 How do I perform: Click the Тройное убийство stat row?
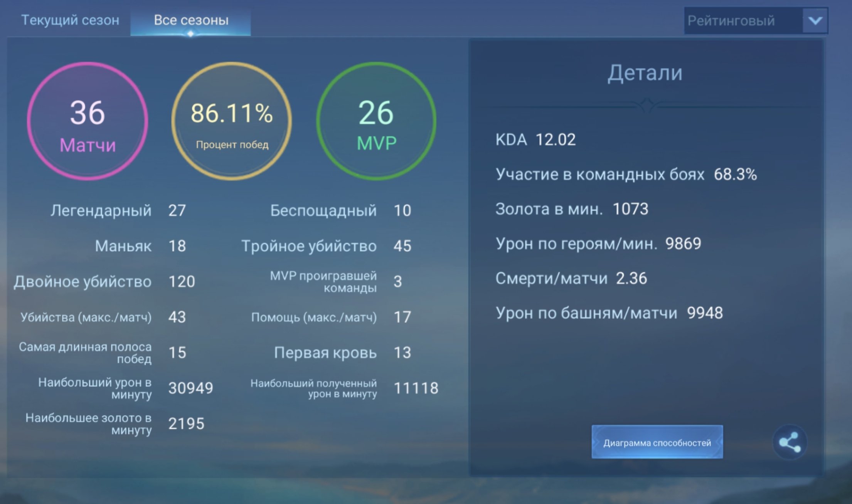(x=326, y=246)
